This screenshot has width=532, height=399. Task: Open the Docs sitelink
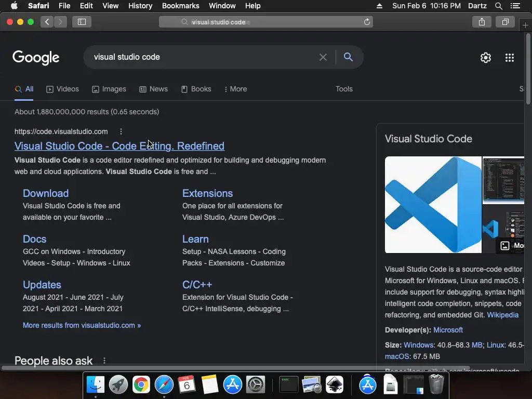tap(34, 239)
